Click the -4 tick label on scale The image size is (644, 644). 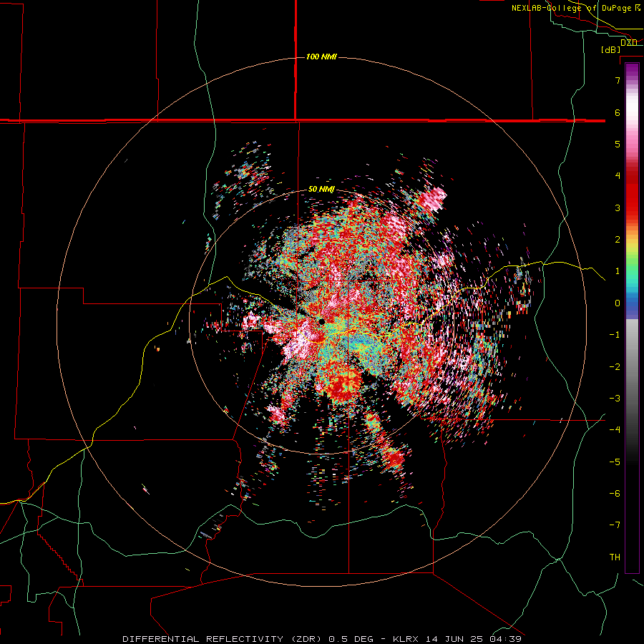click(615, 430)
